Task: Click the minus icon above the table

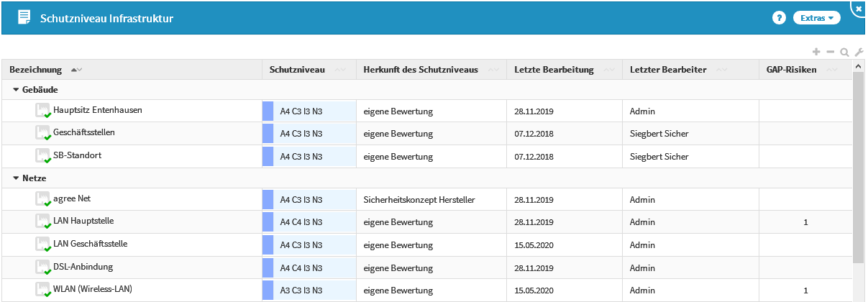Action: (831, 52)
